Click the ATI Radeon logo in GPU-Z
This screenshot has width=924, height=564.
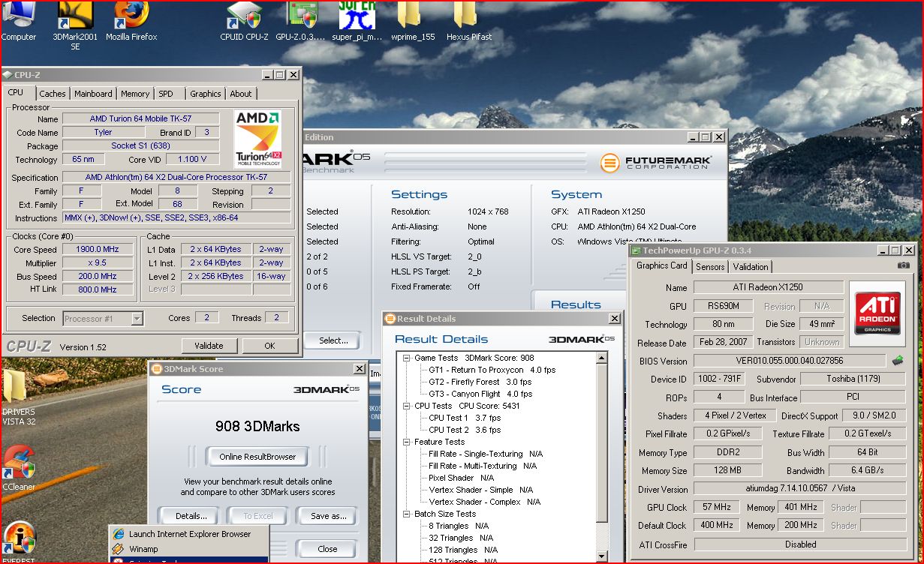pyautogui.click(x=877, y=313)
